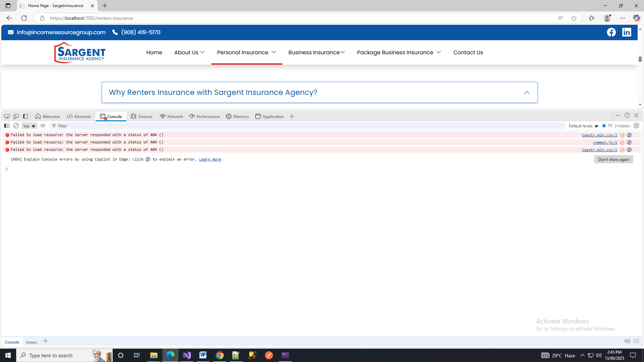Toggle the DevTools dock side activity bar icon

click(x=25, y=116)
